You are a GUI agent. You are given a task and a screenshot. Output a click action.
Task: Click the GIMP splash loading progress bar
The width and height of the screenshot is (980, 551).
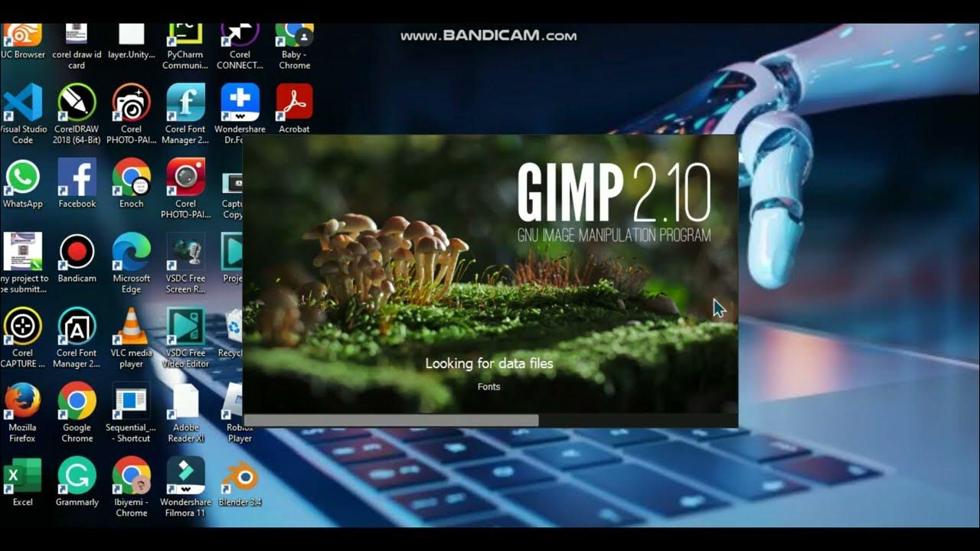click(490, 420)
